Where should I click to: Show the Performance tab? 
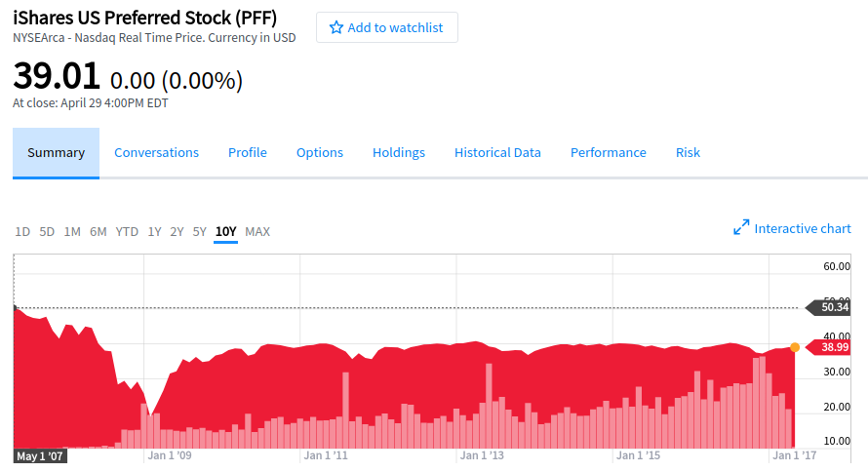tap(609, 153)
